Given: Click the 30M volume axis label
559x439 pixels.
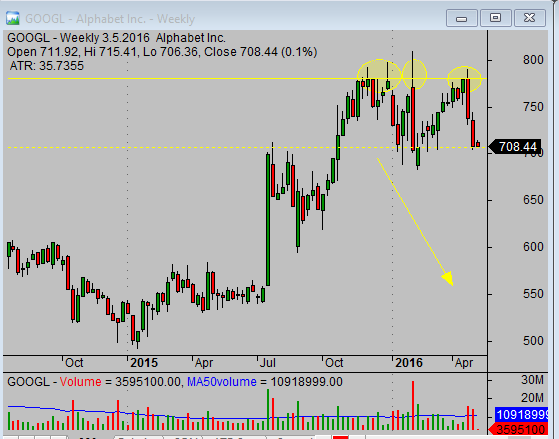Looking at the screenshot, I should tap(532, 380).
